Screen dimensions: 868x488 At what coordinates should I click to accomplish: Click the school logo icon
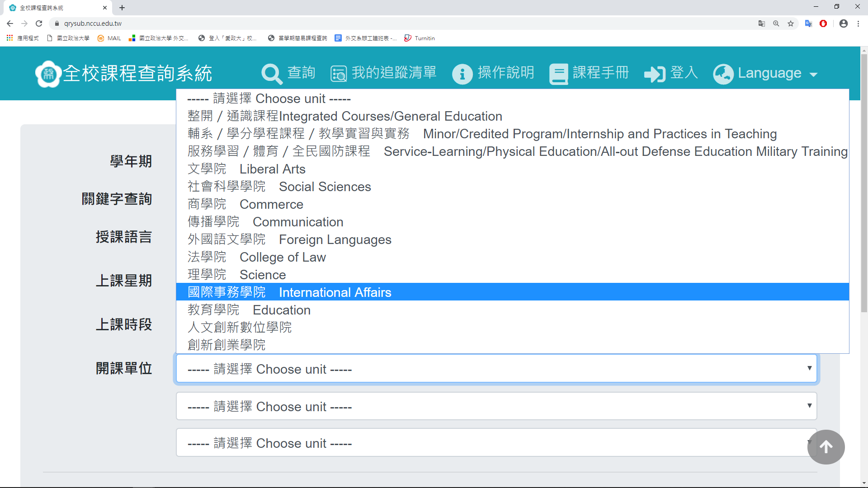coord(48,74)
